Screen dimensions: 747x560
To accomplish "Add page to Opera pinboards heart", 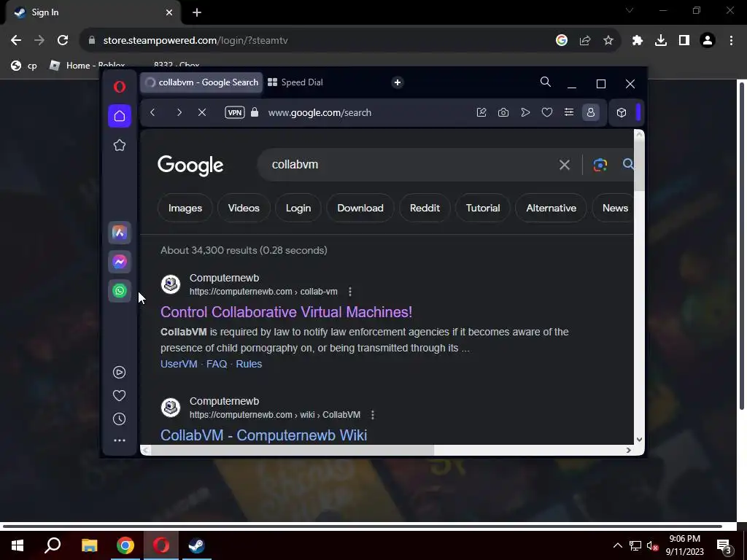I will coord(547,112).
